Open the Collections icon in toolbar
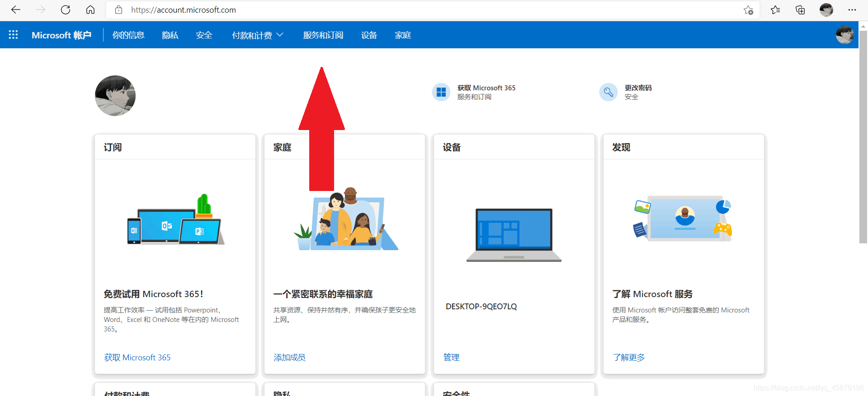This screenshot has height=396, width=868. (800, 10)
